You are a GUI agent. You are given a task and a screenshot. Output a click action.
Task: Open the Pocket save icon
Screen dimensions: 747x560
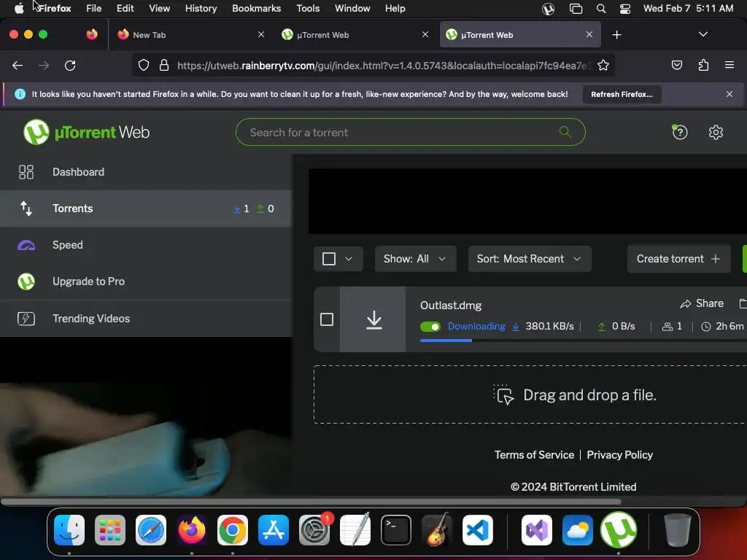click(x=676, y=65)
